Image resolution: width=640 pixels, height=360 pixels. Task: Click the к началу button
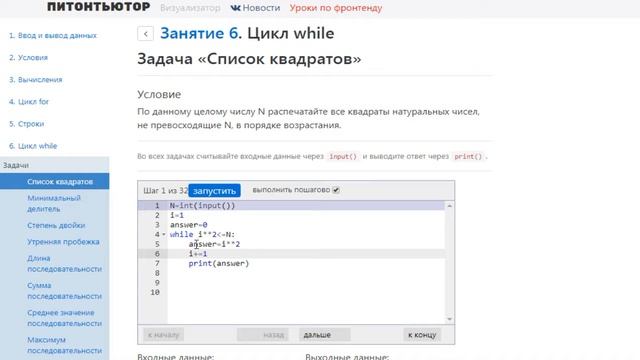point(163,335)
